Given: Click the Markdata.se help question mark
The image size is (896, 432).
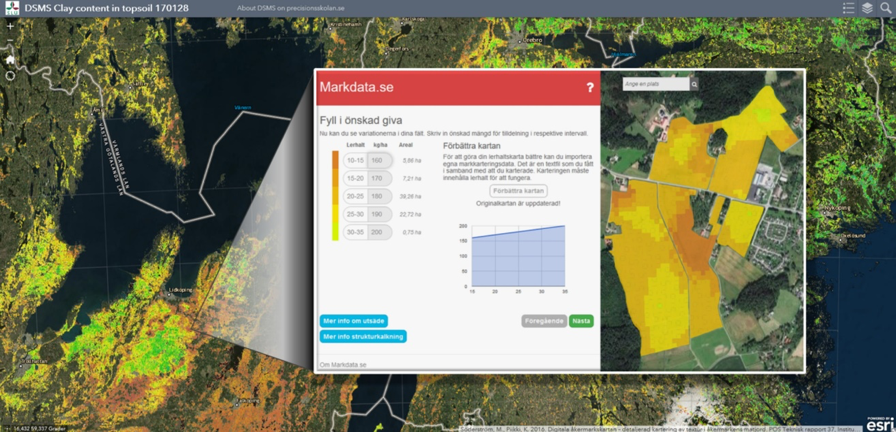Looking at the screenshot, I should pyautogui.click(x=590, y=87).
